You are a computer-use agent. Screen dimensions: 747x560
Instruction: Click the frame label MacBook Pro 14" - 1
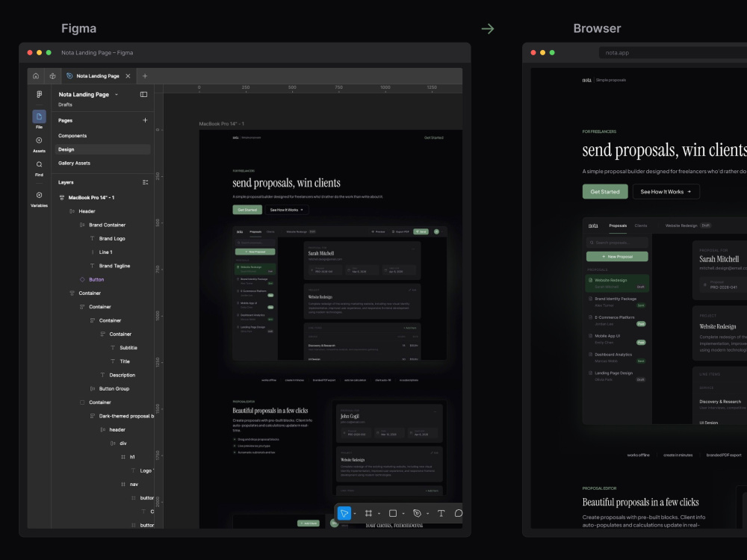[222, 124]
